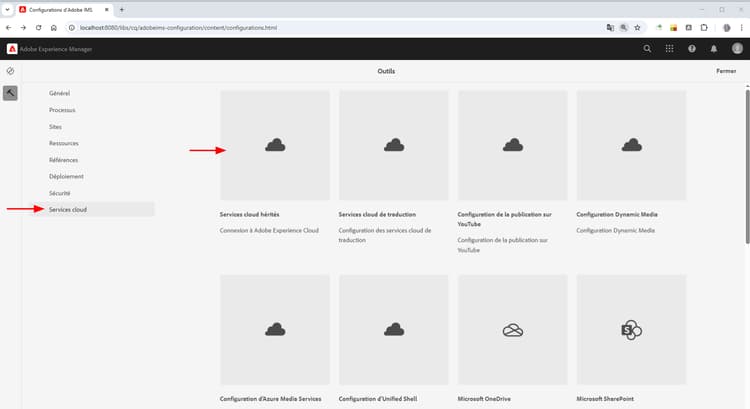Viewport: 750px width, 409px height.
Task: Click Configuration de la publication sur YouTube title
Action: 504,219
